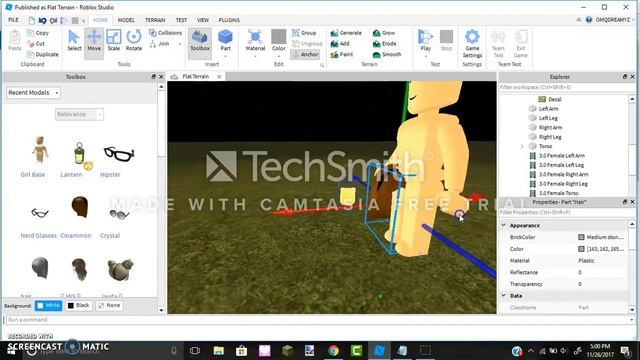Close the Flat Terrain document tab
This screenshot has width=640, height=360.
(x=219, y=77)
